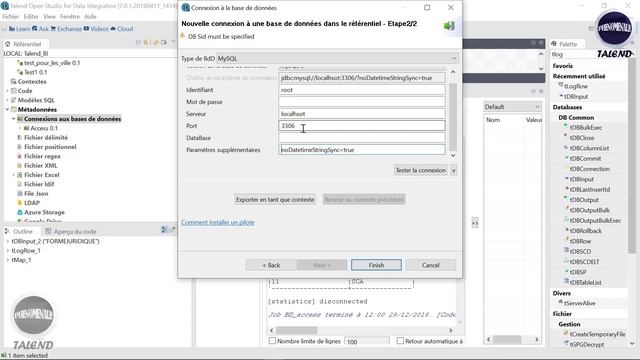Select the tDBRollback component icon
This screenshot has height=360, width=640.
[x=566, y=230]
